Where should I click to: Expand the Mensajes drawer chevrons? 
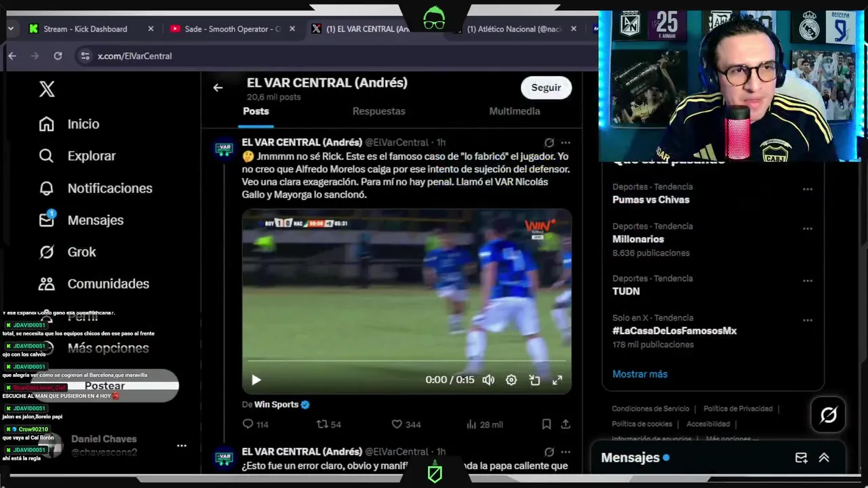pos(824,457)
